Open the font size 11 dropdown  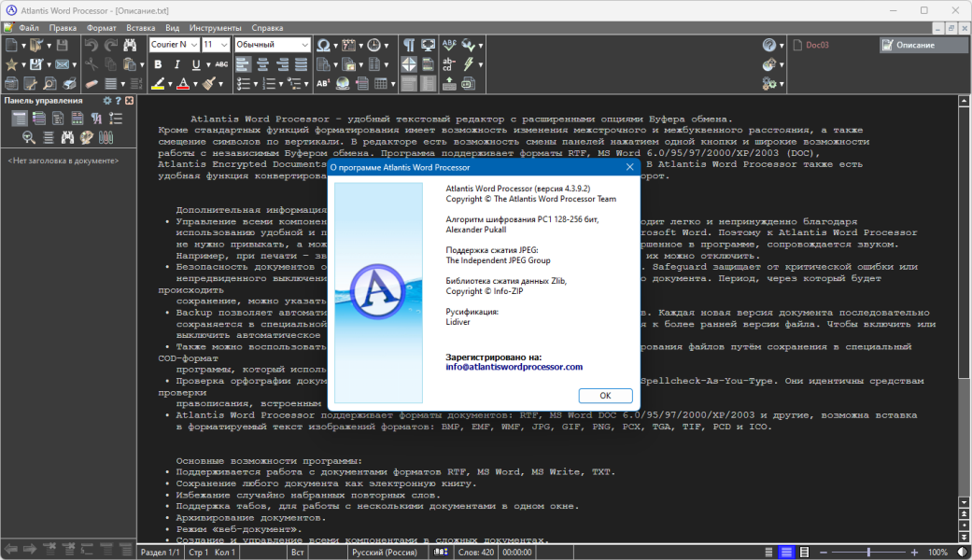(224, 45)
